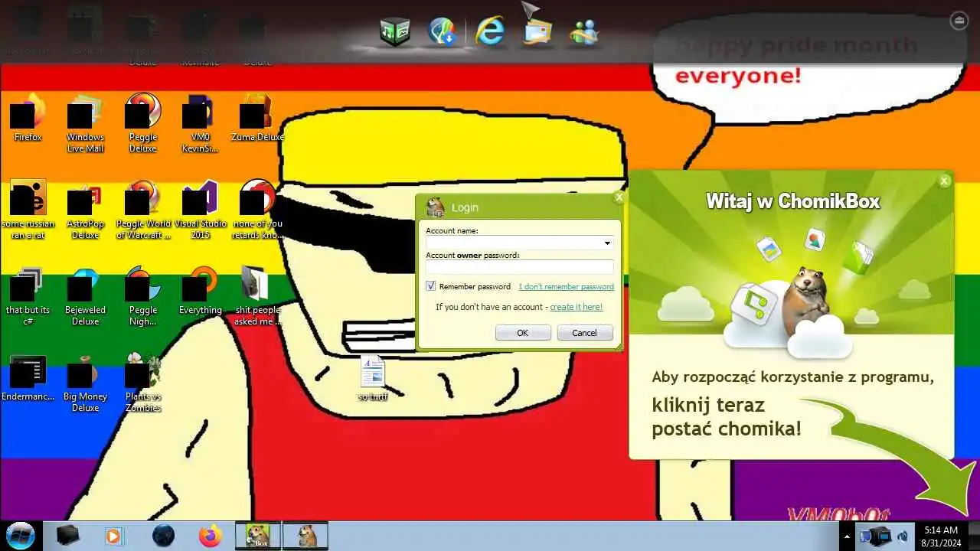This screenshot has height=551, width=980.
Task: Click the Show desktop strip on taskbar
Action: point(974,536)
